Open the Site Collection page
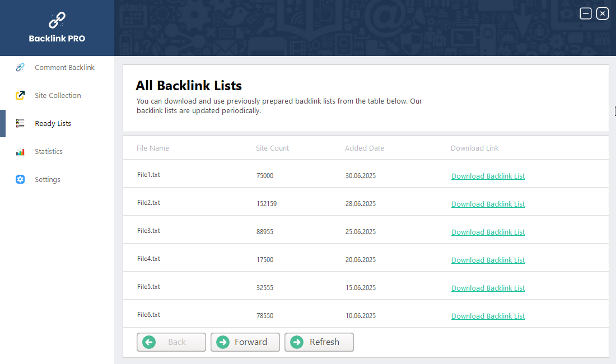 tap(58, 95)
